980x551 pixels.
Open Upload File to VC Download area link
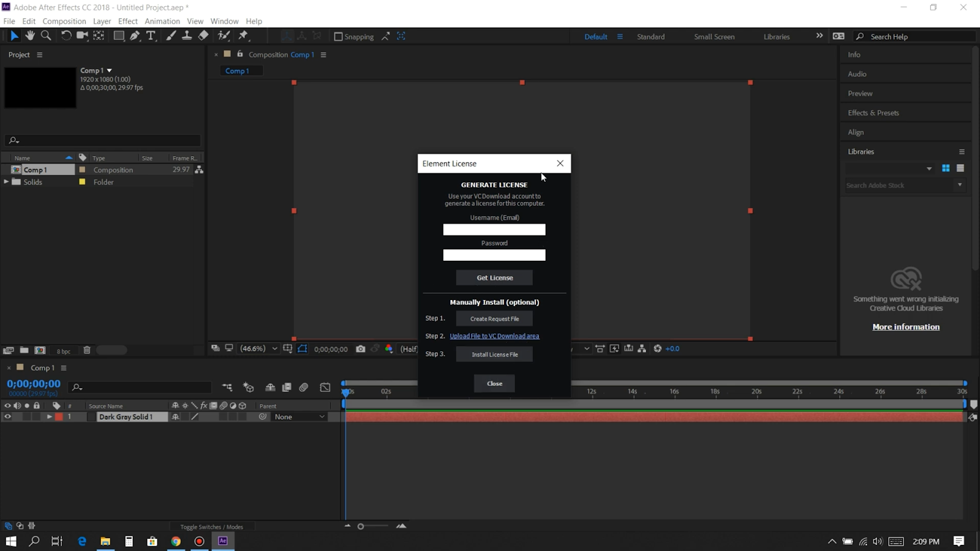(x=494, y=336)
